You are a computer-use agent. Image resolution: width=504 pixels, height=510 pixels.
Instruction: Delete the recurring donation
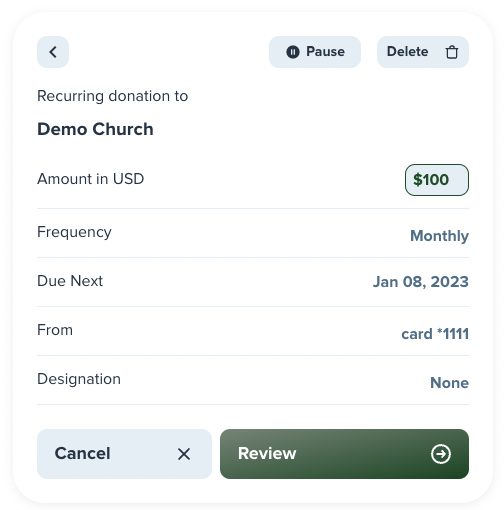tap(423, 52)
